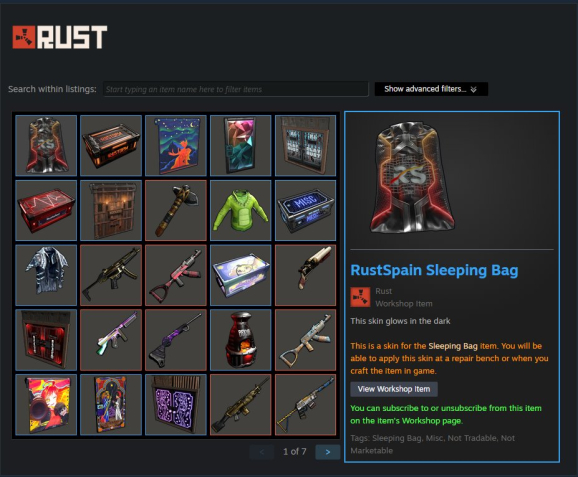Click the RustSpain Sleeping Bag title link
The image size is (578, 477).
(x=434, y=270)
